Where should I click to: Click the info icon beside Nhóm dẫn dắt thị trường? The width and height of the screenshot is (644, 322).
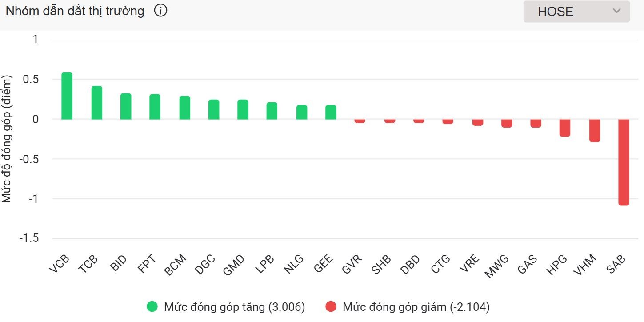(x=160, y=11)
